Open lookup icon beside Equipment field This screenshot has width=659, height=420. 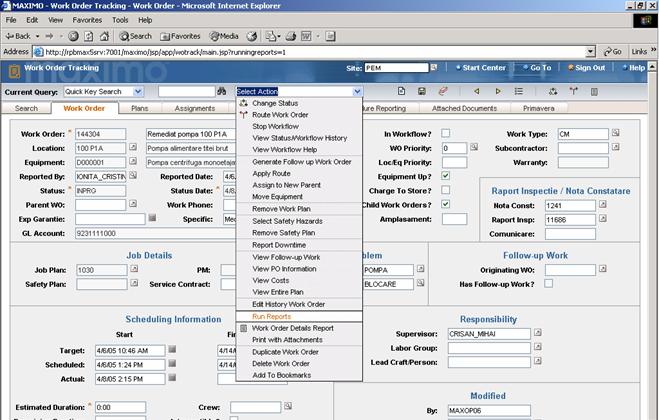[133, 161]
